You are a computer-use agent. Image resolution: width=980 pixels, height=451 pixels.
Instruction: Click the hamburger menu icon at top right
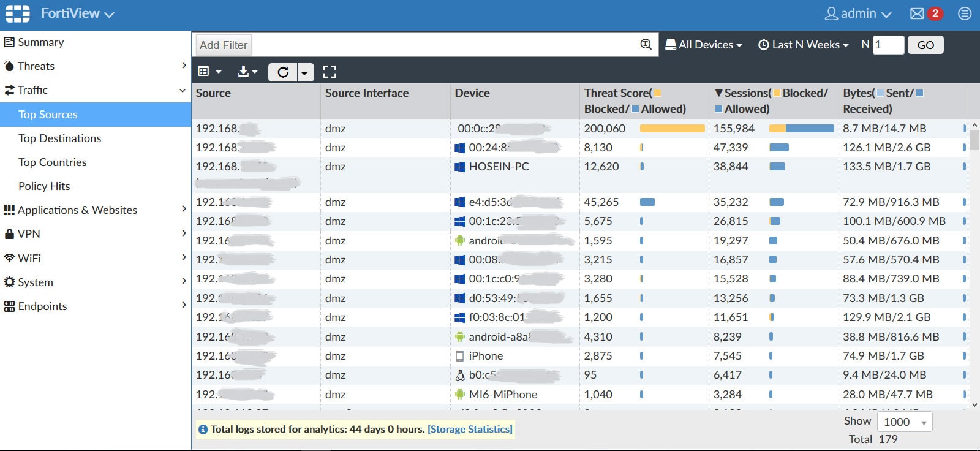tap(965, 13)
